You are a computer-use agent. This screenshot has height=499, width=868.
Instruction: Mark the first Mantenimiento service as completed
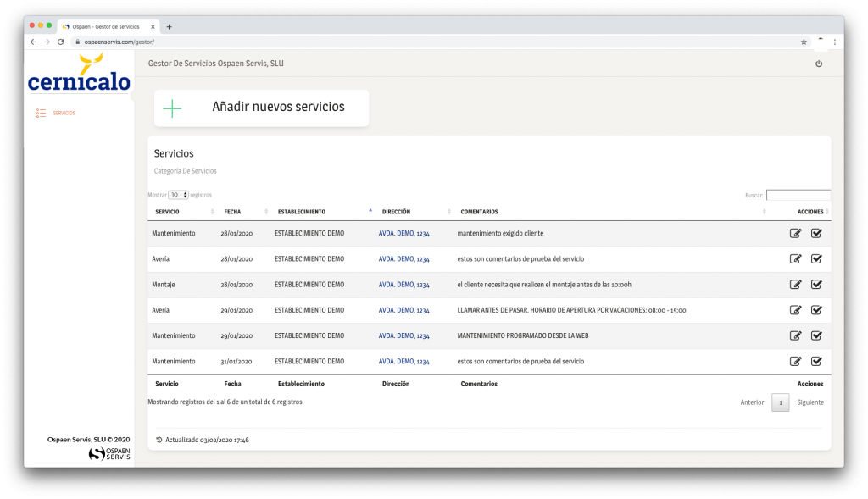point(816,234)
